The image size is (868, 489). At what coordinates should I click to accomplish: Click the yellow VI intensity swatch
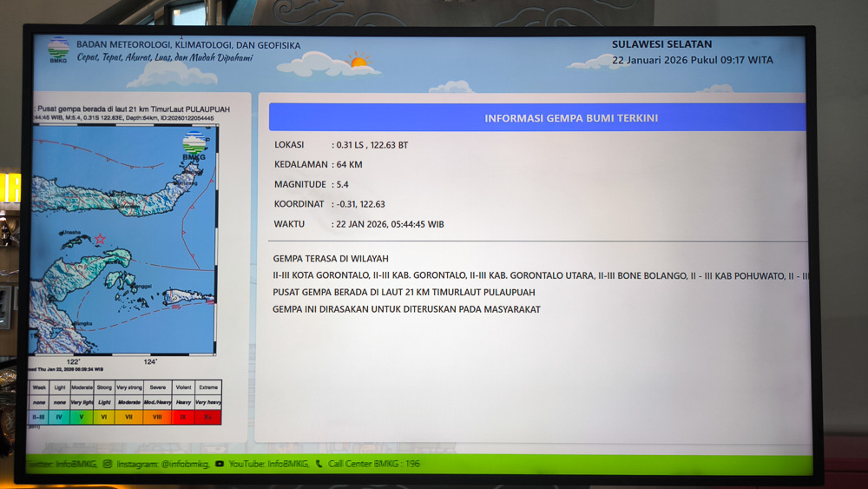click(104, 417)
